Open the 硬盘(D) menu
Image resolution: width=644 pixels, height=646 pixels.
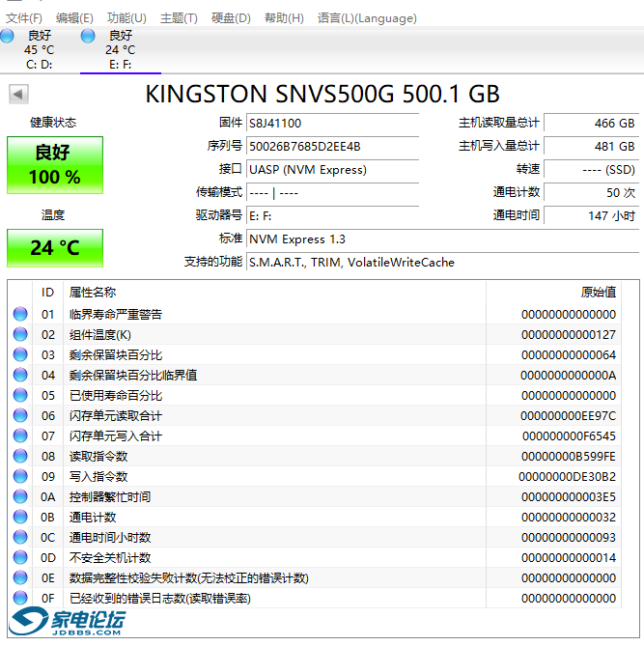click(231, 18)
